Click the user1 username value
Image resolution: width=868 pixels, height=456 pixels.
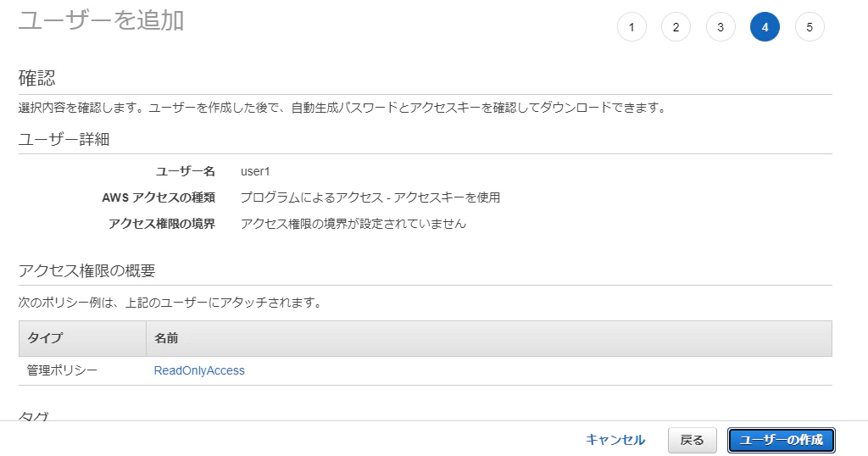tap(255, 171)
